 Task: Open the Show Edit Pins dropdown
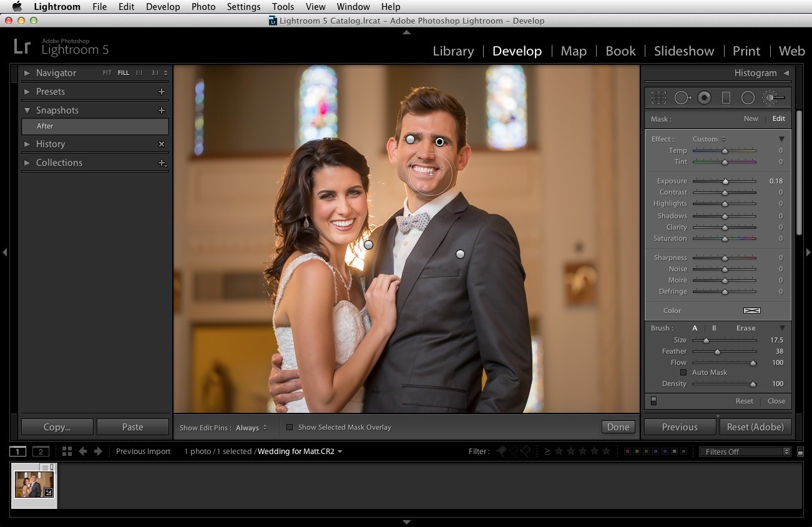(252, 427)
